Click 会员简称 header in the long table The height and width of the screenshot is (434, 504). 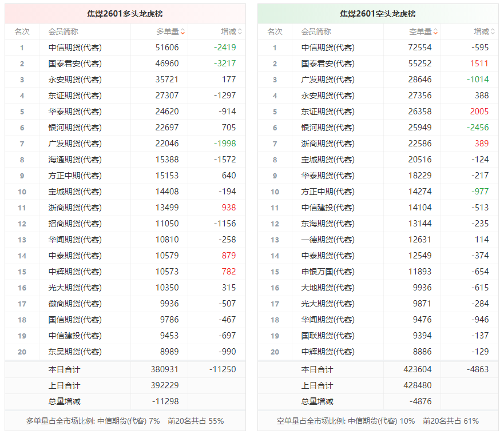[64, 31]
